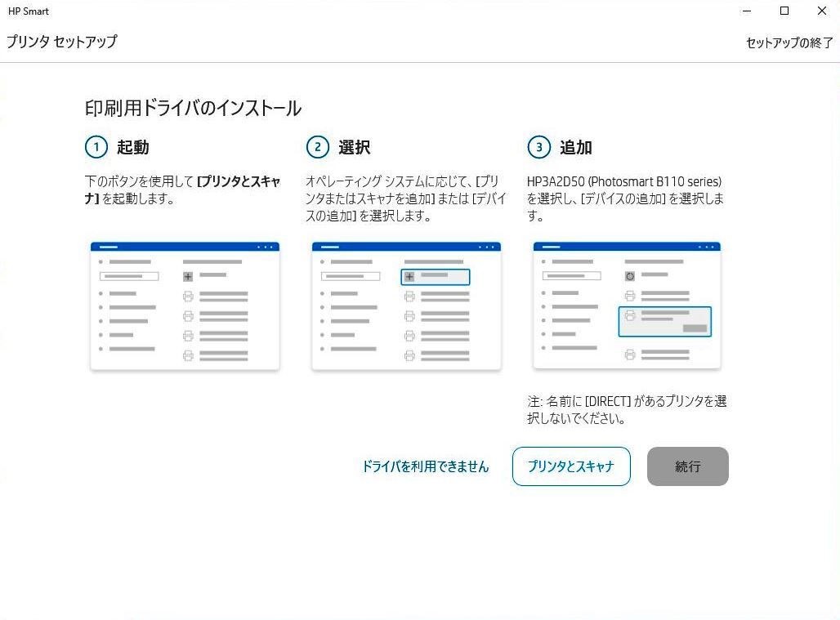The image size is (840, 620).
Task: Close the HP Smart window
Action: point(822,11)
